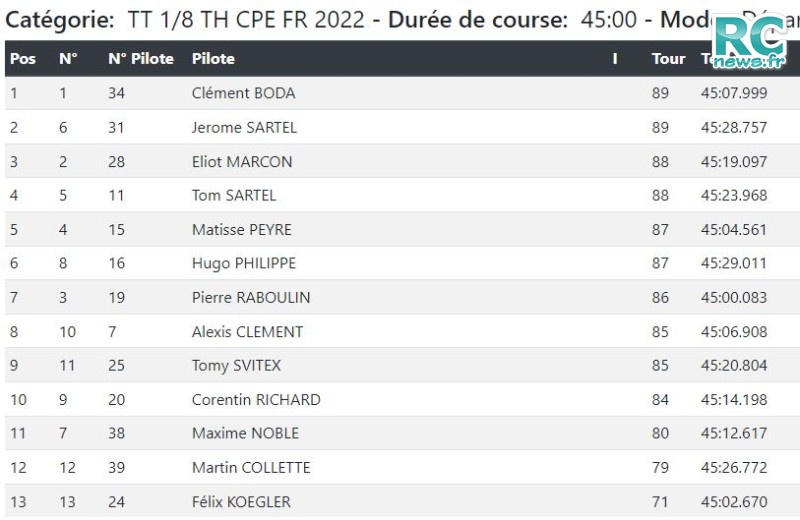The height and width of the screenshot is (520, 800).
Task: Click the I column header
Action: point(615,59)
